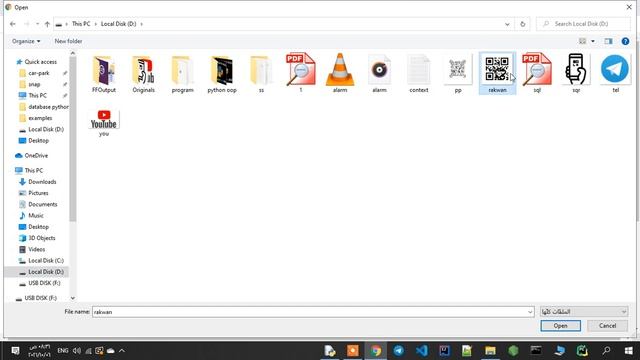
Task: Select the alarm file with disc icon
Action: click(379, 73)
